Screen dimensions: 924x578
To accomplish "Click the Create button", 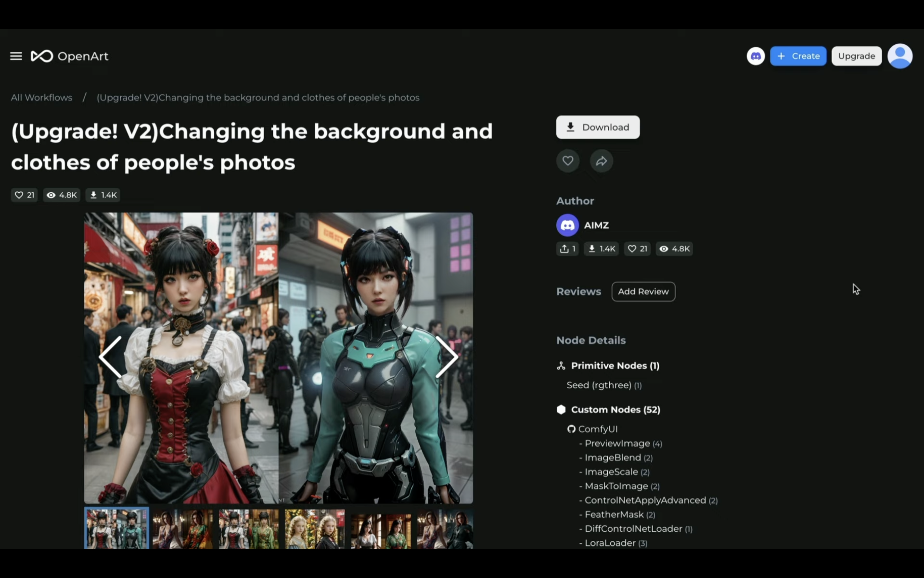I will coord(798,56).
